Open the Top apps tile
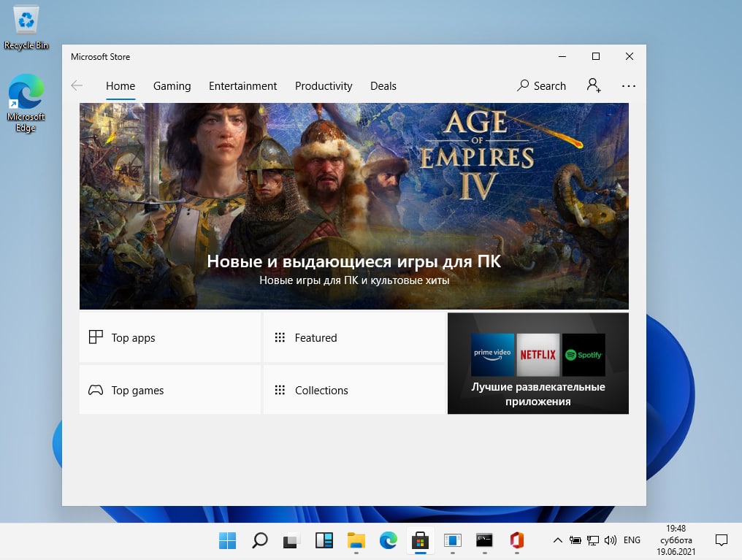The width and height of the screenshot is (742, 560). pos(170,337)
